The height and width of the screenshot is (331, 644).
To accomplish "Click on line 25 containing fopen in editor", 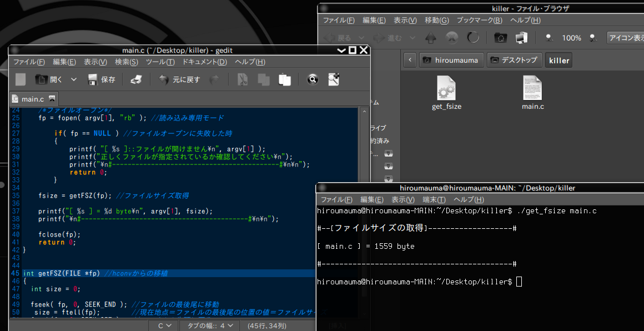I will click(x=132, y=118).
